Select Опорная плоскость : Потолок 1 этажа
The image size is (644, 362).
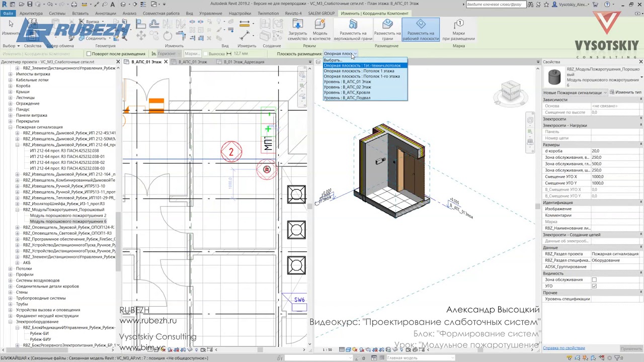[x=365, y=71]
